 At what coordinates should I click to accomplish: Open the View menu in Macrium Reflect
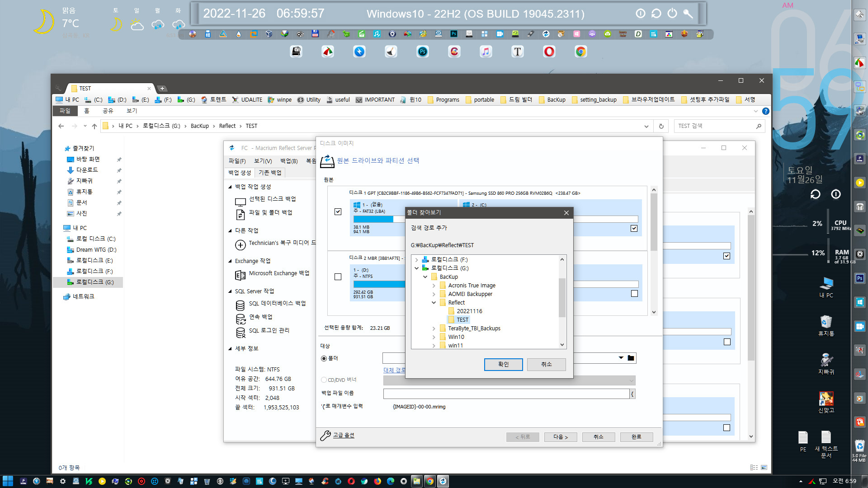[x=263, y=161]
